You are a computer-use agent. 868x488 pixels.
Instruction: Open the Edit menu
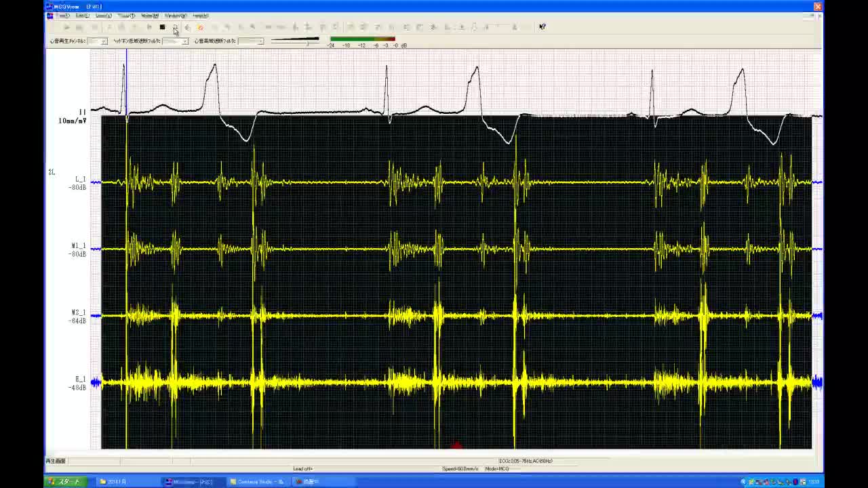[82, 16]
